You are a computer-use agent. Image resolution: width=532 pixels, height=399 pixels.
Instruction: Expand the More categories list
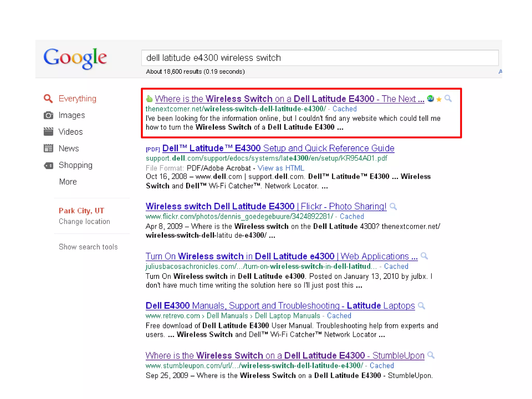click(68, 182)
